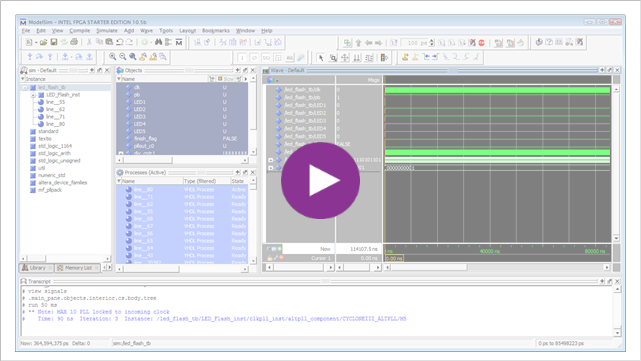Click the Print icon in toolbar

click(x=74, y=42)
